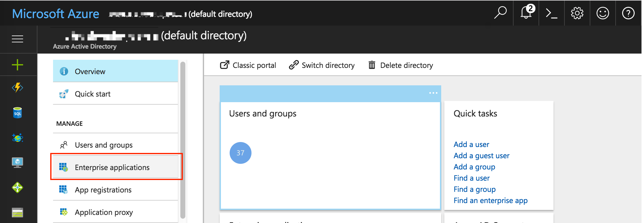Launch Cloud Shell from top bar
644x223 pixels.
click(x=551, y=13)
